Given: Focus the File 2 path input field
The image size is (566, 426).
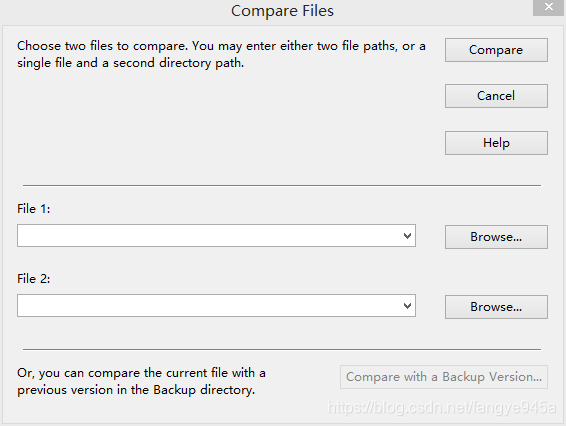Looking at the screenshot, I should (x=209, y=306).
